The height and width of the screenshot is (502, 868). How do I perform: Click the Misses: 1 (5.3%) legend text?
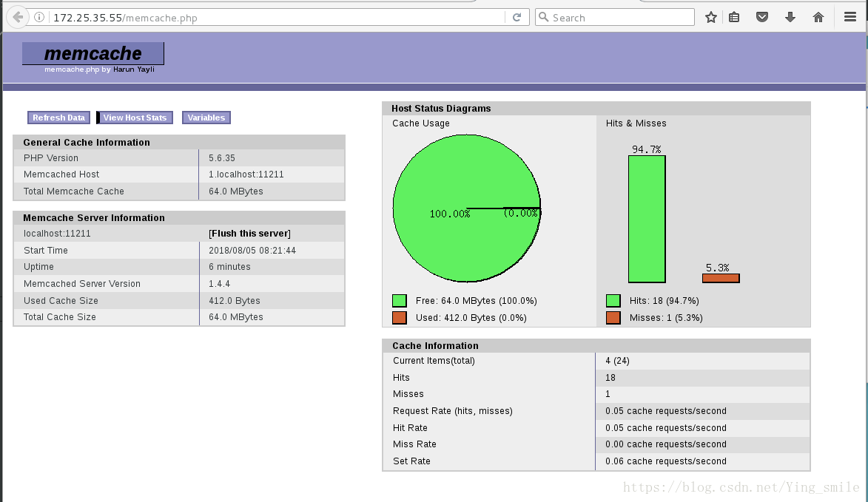pyautogui.click(x=666, y=318)
